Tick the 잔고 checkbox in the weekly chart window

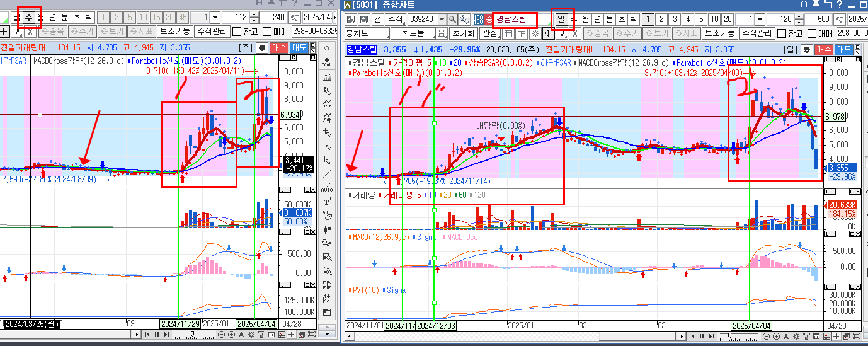tap(237, 32)
